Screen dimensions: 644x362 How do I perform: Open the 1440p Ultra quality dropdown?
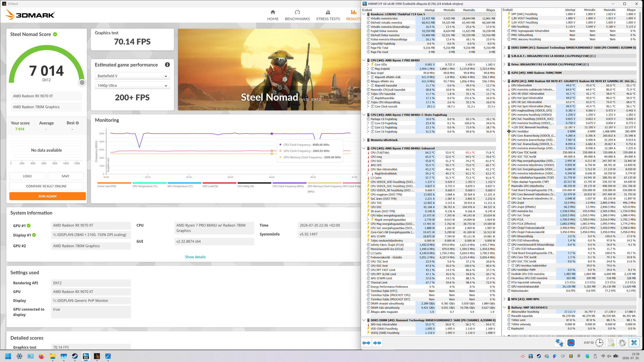pyautogui.click(x=132, y=85)
